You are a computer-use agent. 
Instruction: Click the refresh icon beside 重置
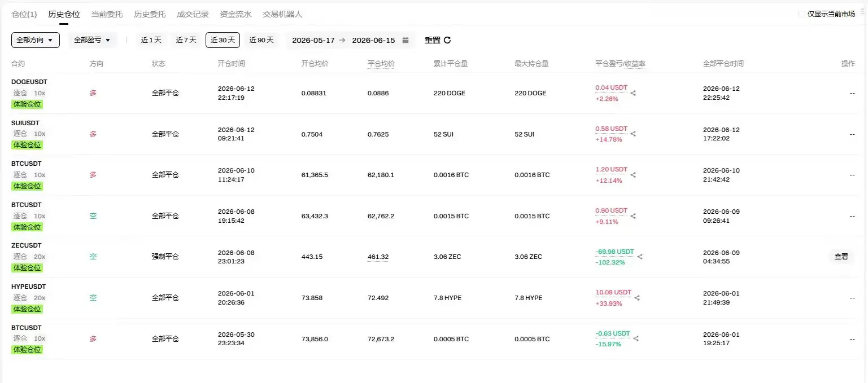click(x=447, y=40)
